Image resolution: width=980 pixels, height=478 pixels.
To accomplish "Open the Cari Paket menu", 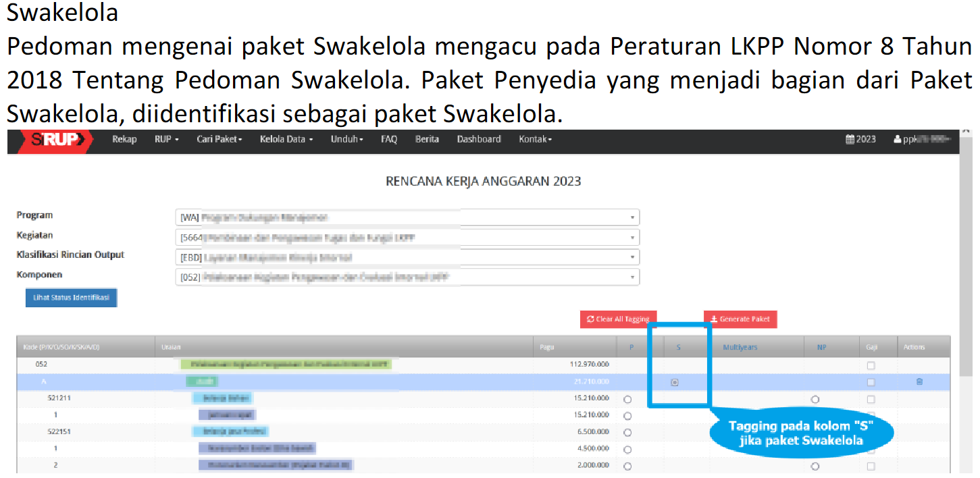I will click(219, 140).
